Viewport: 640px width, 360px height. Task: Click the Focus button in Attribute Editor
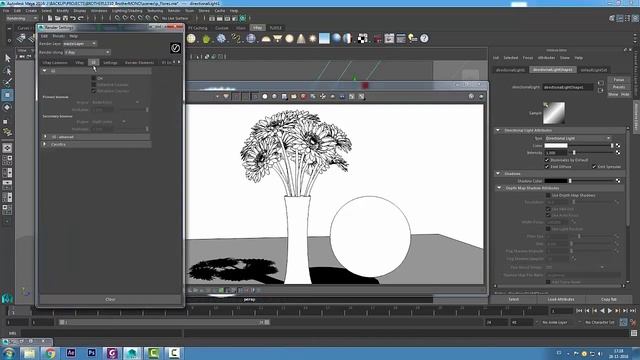tap(619, 80)
